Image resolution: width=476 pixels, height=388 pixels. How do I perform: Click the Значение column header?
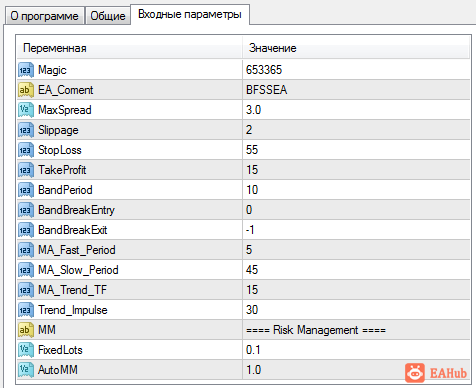pyautogui.click(x=356, y=48)
